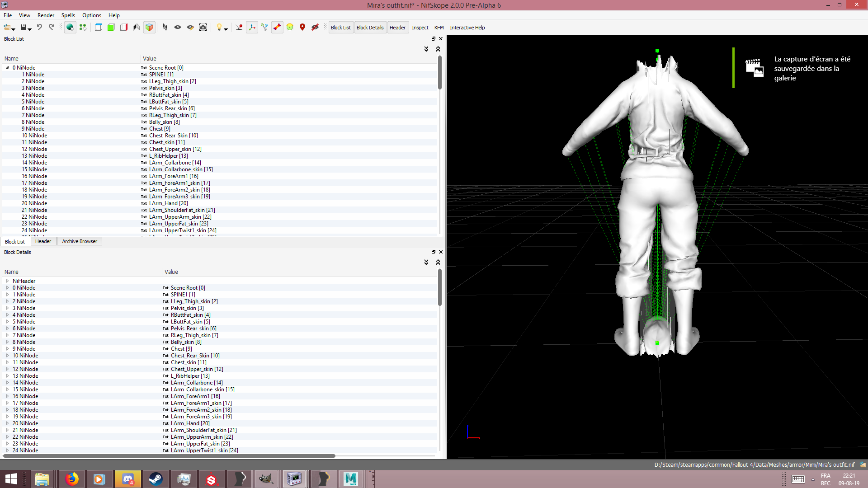Open Steam from the taskbar

[x=156, y=479]
